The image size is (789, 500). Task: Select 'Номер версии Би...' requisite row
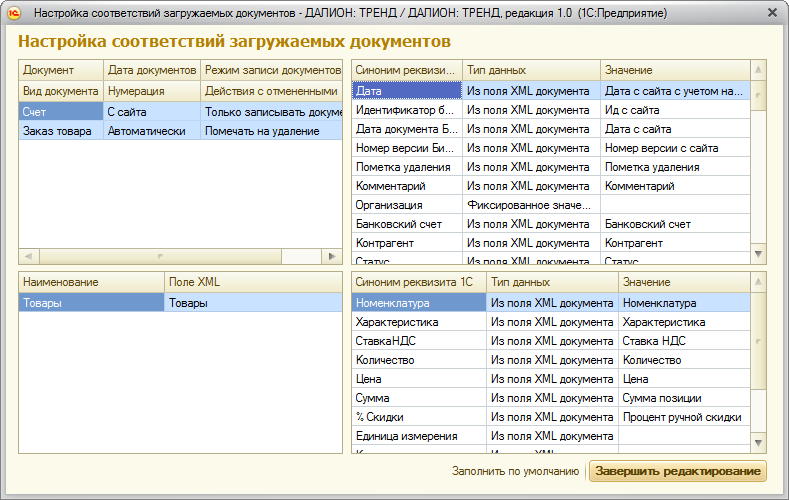pos(551,148)
